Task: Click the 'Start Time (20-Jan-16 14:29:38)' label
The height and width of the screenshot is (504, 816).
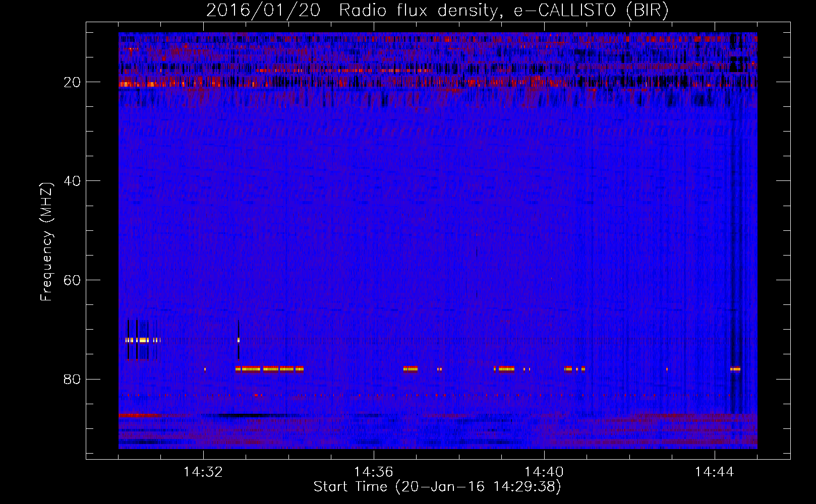Action: pos(437,487)
